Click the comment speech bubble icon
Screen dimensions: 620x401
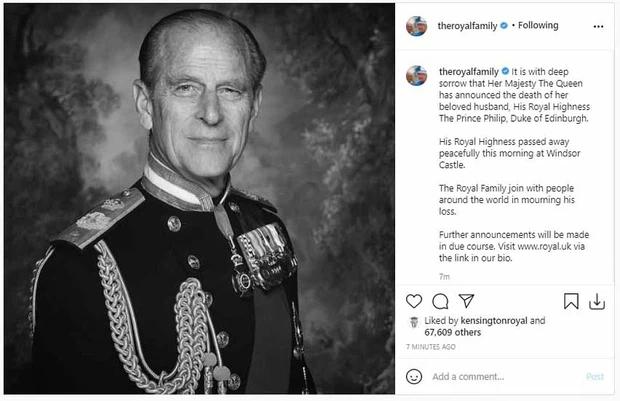click(440, 300)
